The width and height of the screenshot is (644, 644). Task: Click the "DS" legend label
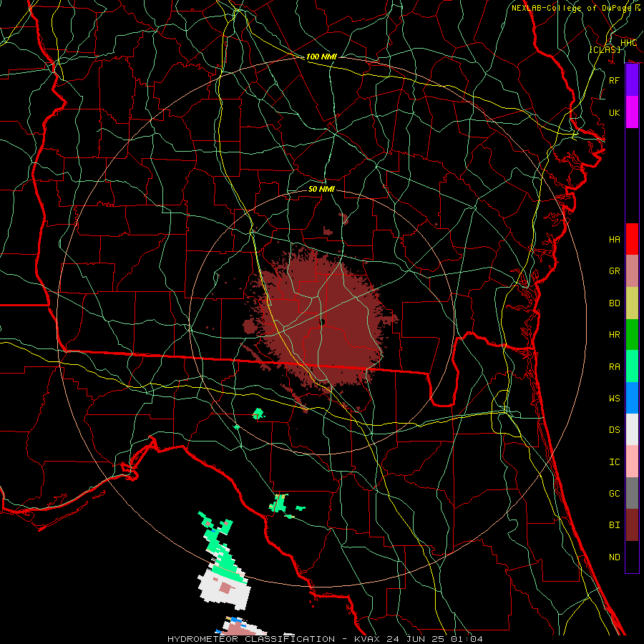tap(615, 430)
